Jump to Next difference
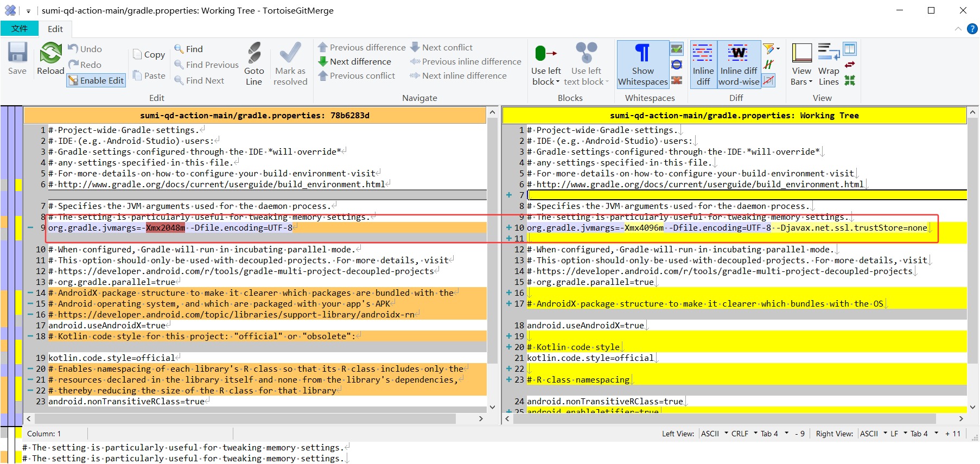 [354, 61]
